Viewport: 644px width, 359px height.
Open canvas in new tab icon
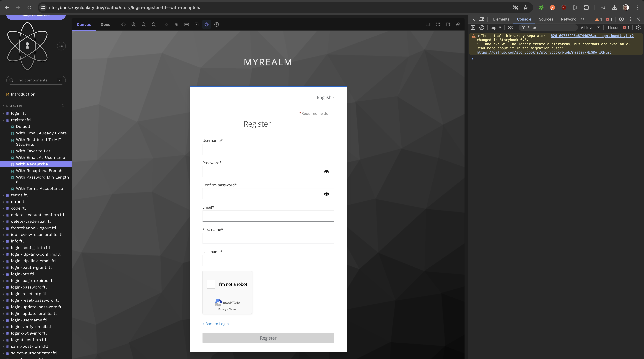pyautogui.click(x=448, y=24)
